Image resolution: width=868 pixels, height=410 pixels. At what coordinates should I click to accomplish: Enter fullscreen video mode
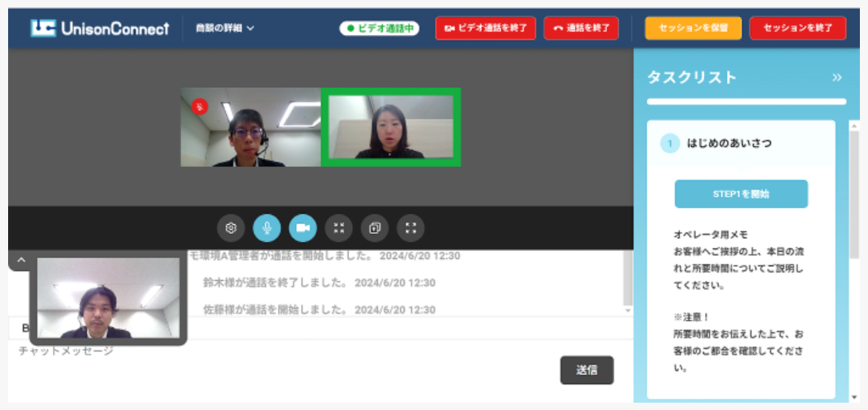point(410,228)
